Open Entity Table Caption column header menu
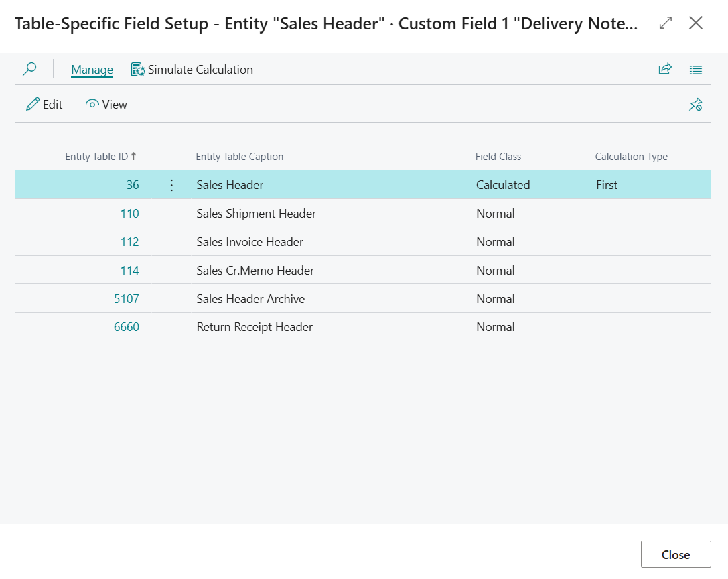This screenshot has height=579, width=728. [240, 157]
